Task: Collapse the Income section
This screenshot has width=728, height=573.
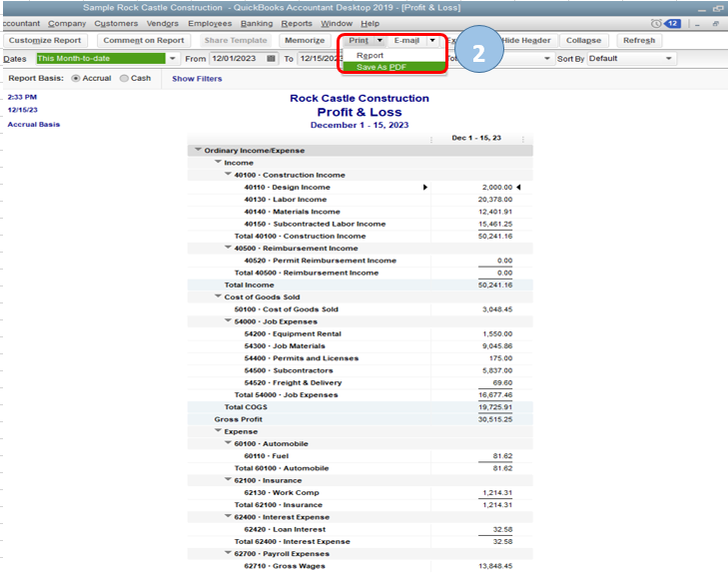Action: click(x=218, y=162)
